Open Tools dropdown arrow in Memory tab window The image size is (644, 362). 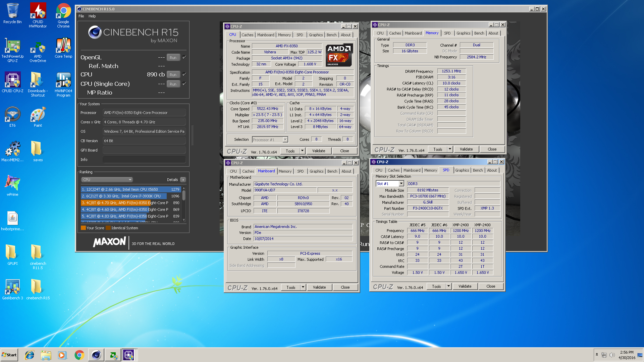pos(450,149)
